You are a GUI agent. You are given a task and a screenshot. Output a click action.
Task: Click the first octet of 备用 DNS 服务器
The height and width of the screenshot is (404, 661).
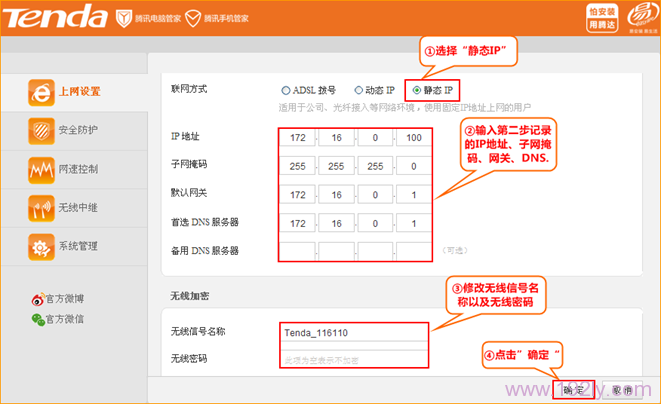(x=295, y=249)
